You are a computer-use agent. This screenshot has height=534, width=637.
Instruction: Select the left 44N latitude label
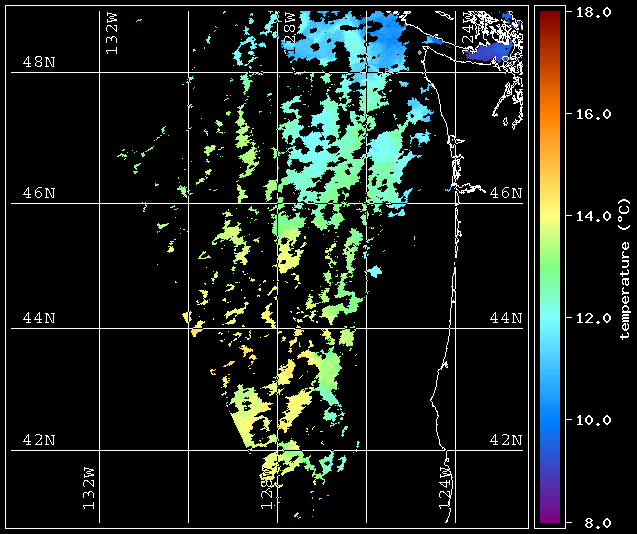point(39,318)
